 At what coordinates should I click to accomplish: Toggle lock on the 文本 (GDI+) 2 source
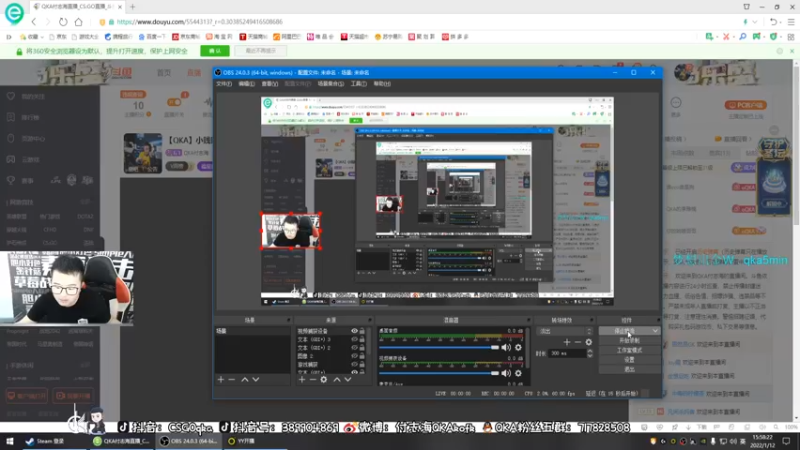[362, 347]
